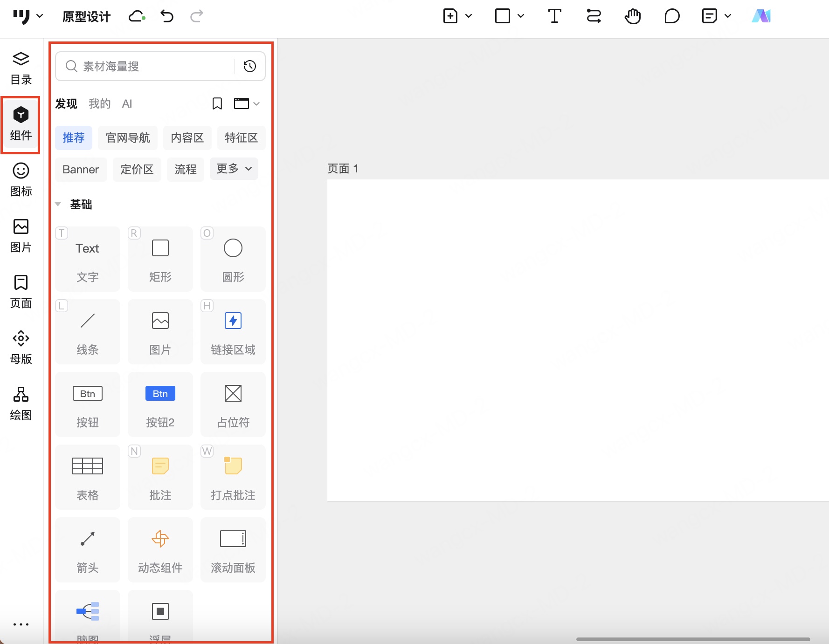The height and width of the screenshot is (644, 829).
Task: Add the 链接区域 hotspot component
Action: (233, 332)
